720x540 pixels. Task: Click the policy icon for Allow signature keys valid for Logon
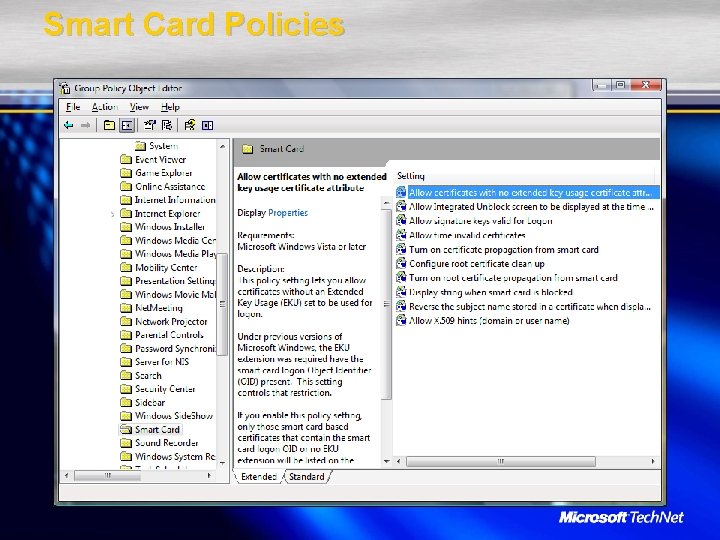[401, 220]
